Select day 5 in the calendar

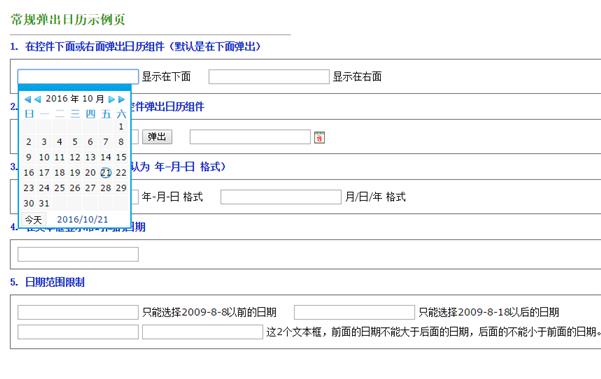[x=75, y=142]
